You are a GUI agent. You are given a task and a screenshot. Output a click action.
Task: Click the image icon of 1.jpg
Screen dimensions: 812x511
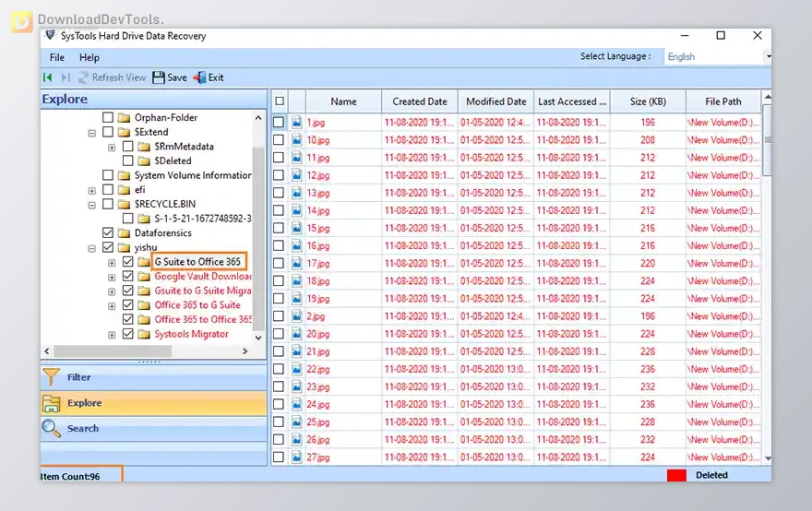[x=297, y=122]
